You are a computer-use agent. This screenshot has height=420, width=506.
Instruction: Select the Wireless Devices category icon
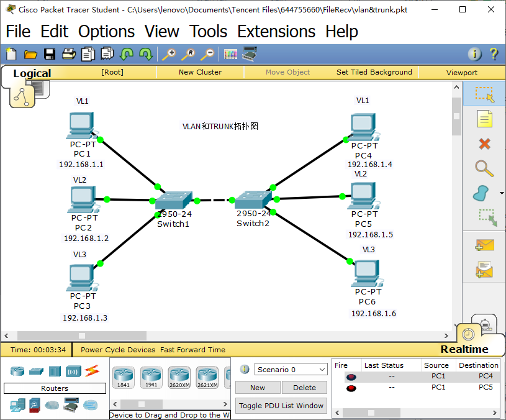click(x=73, y=372)
